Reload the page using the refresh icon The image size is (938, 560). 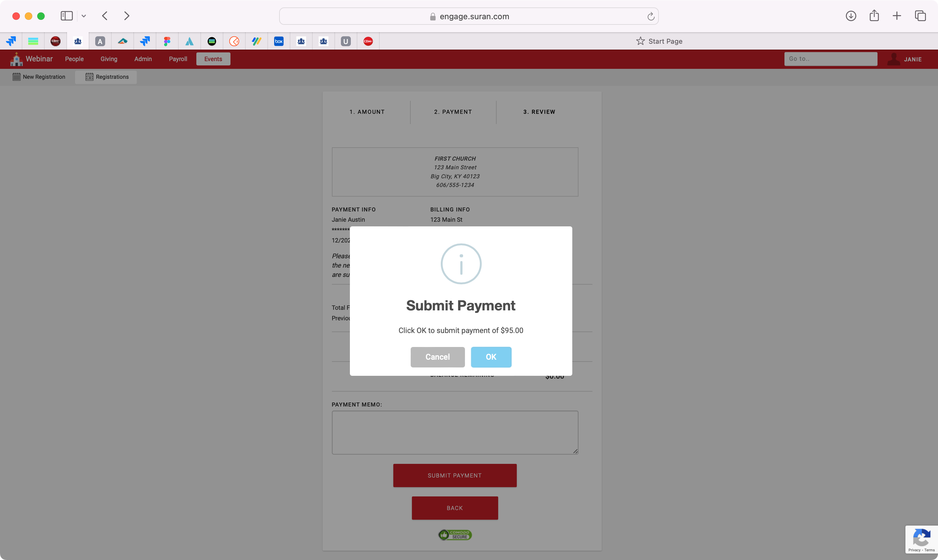[651, 16]
